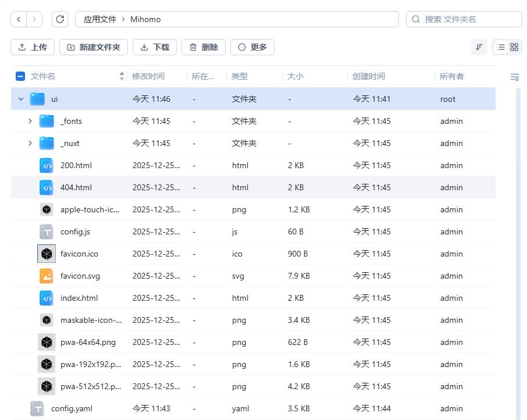Click the navigation back arrow

click(18, 19)
